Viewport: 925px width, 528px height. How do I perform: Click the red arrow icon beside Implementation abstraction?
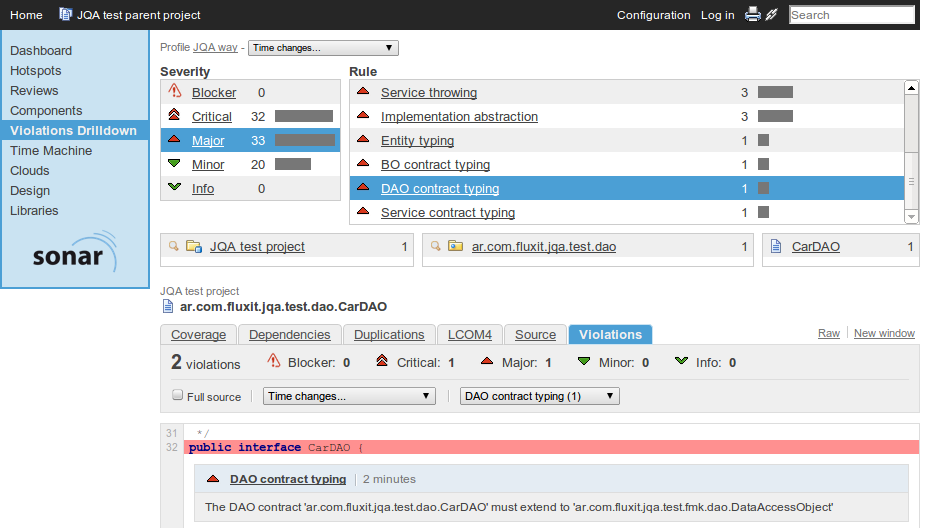click(x=363, y=114)
